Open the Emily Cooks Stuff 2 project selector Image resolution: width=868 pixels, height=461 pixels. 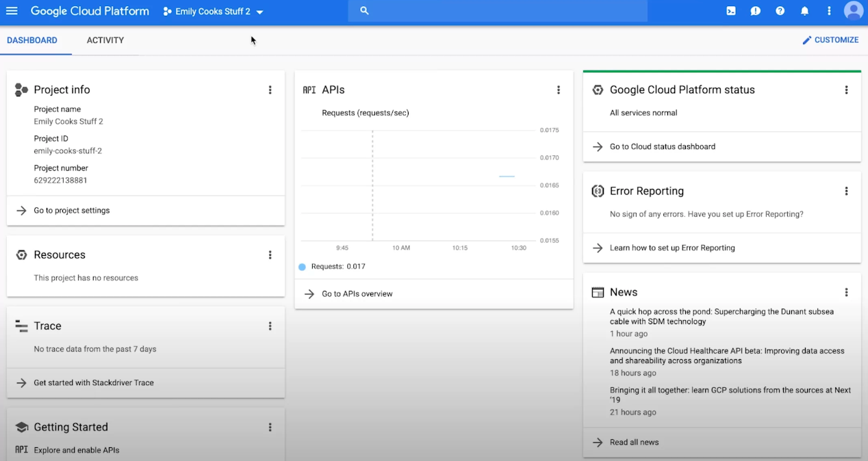coord(214,12)
